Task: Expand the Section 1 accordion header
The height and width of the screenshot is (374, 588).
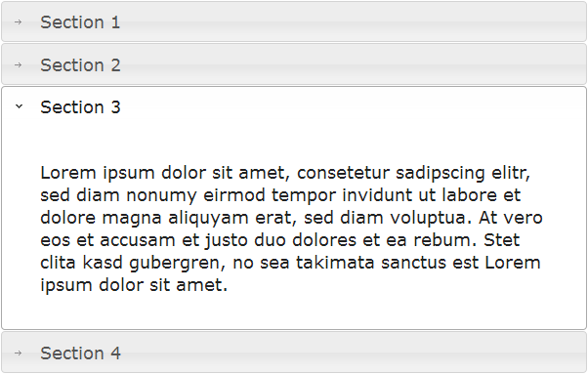Action: coord(294,21)
